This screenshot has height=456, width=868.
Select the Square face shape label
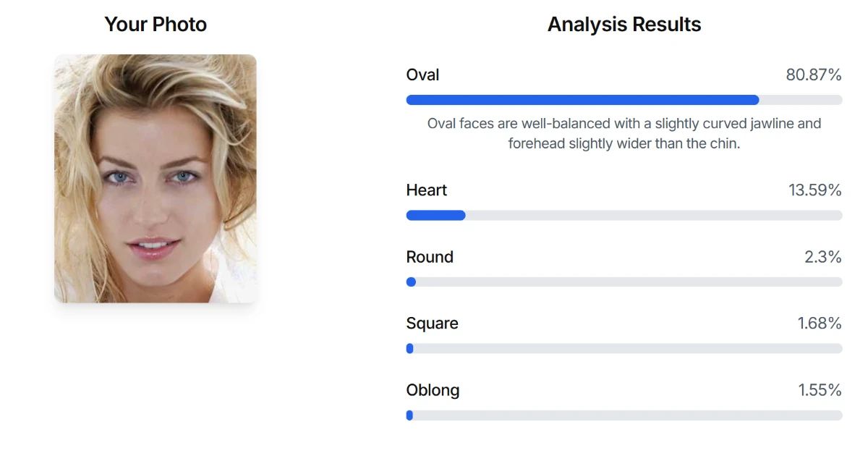click(x=432, y=324)
